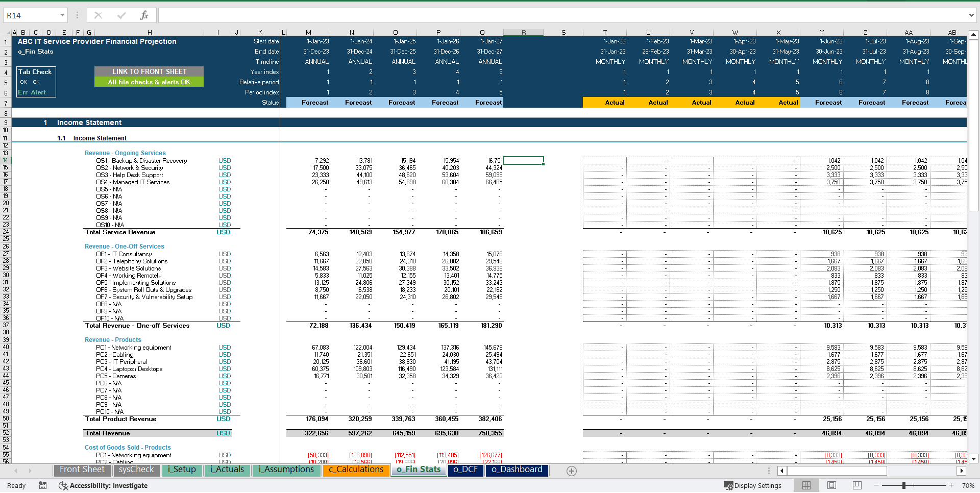The width and height of the screenshot is (980, 493).
Task: Click the macro recording status bar icon
Action: [43, 485]
